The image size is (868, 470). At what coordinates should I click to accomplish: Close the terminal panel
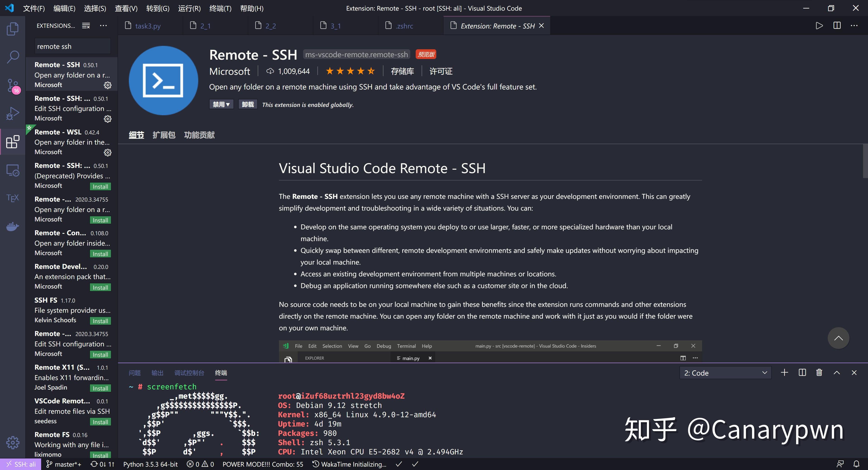[x=854, y=372]
